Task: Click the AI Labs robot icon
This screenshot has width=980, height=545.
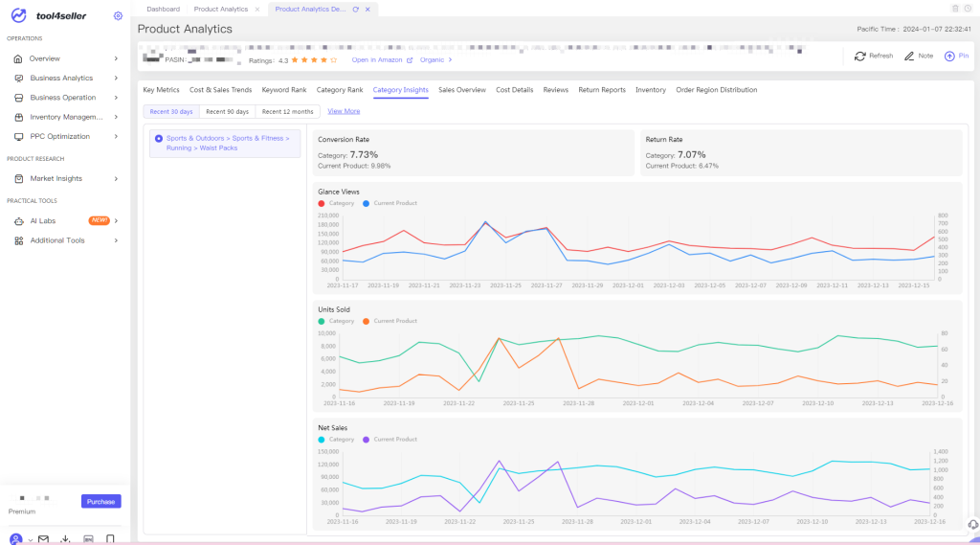Action: [19, 221]
